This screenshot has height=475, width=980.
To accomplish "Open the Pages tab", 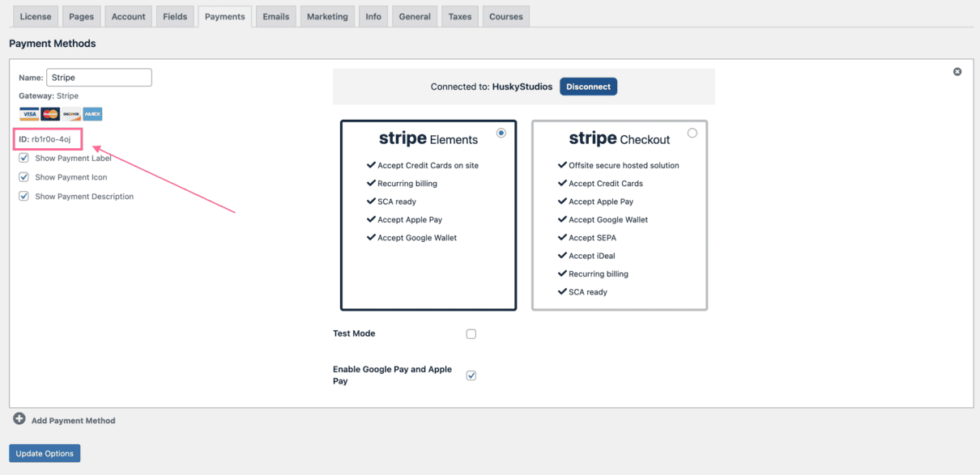I will pyautogui.click(x=81, y=16).
